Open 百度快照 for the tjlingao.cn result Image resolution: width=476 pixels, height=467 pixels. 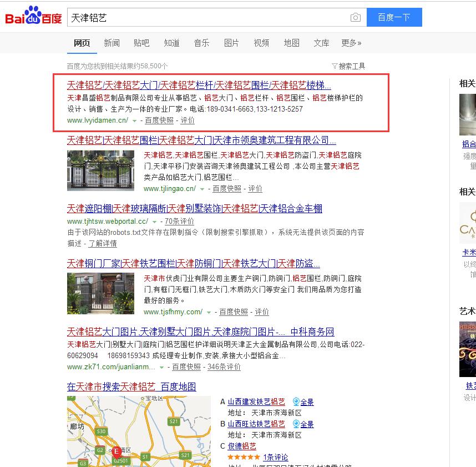(x=227, y=189)
